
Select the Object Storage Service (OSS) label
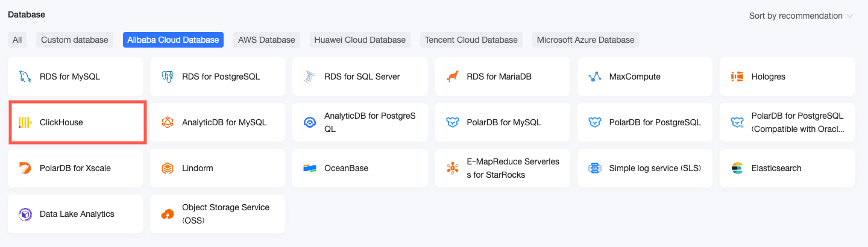(226, 214)
